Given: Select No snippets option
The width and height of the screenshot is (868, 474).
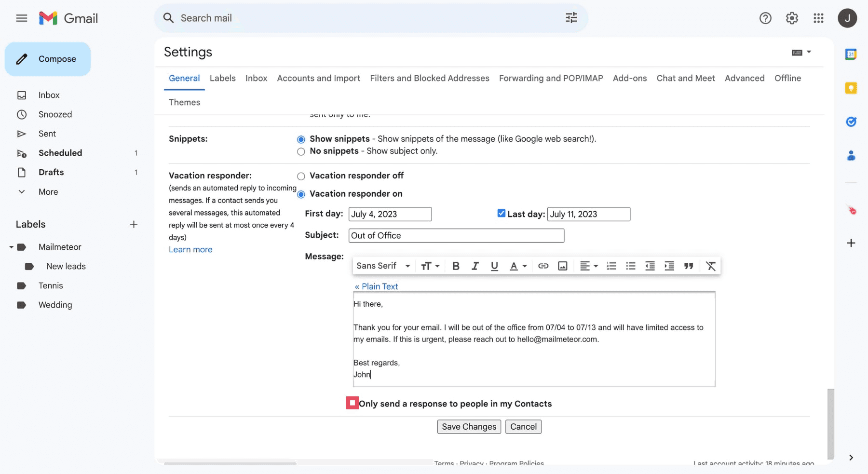Looking at the screenshot, I should pos(301,151).
